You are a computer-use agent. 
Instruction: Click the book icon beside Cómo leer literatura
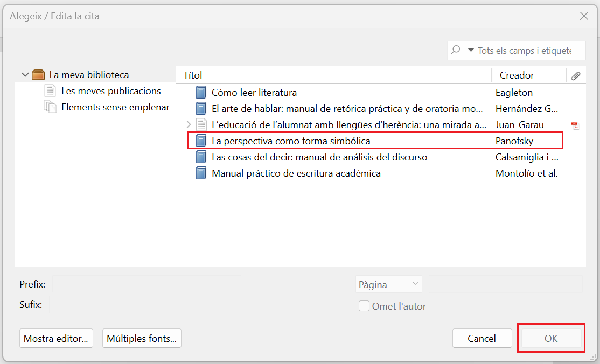[x=201, y=92]
